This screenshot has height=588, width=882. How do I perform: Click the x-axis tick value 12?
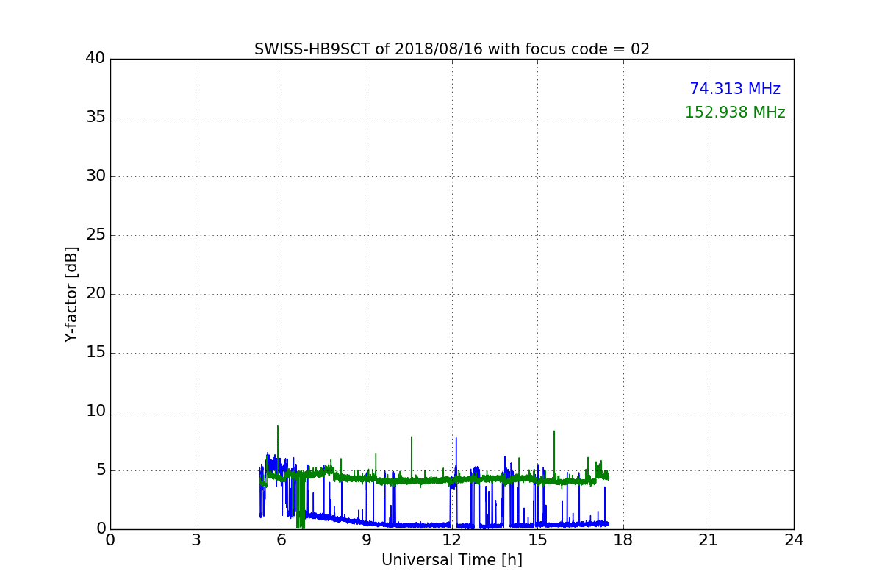pos(452,540)
